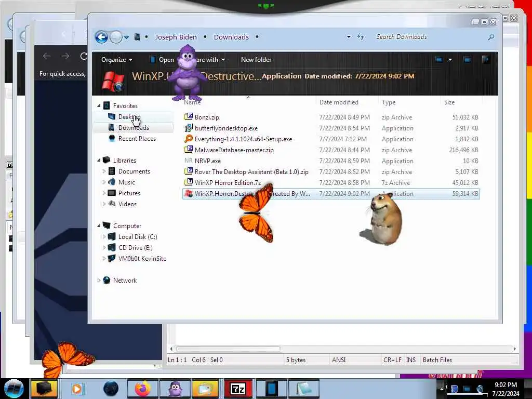Select the Joseph Biden breadcrumb
This screenshot has height=399, width=532.
[x=176, y=37]
